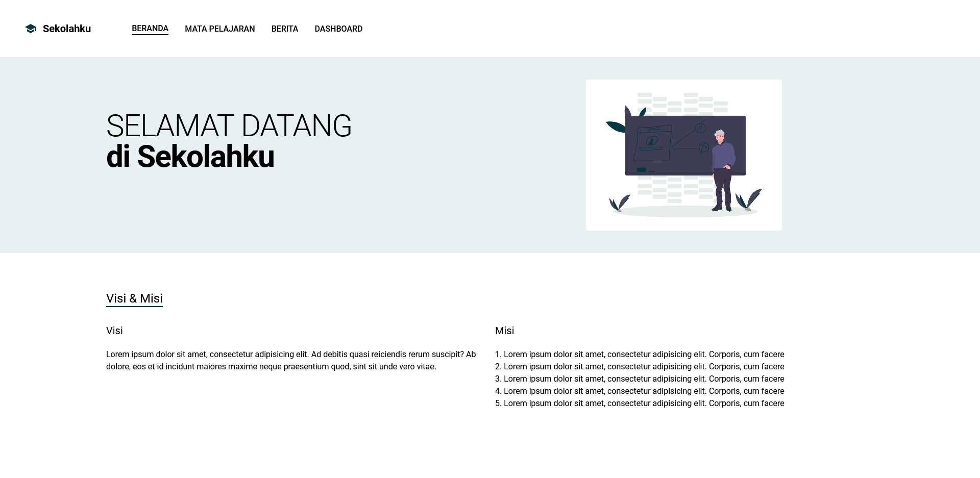Open the BERANDA navigation item

click(x=150, y=29)
